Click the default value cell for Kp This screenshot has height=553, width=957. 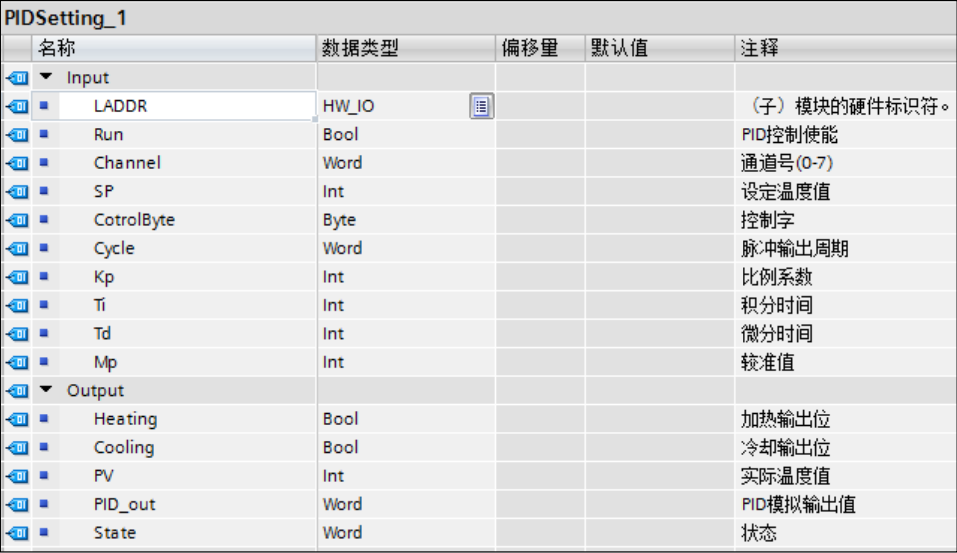pos(660,276)
